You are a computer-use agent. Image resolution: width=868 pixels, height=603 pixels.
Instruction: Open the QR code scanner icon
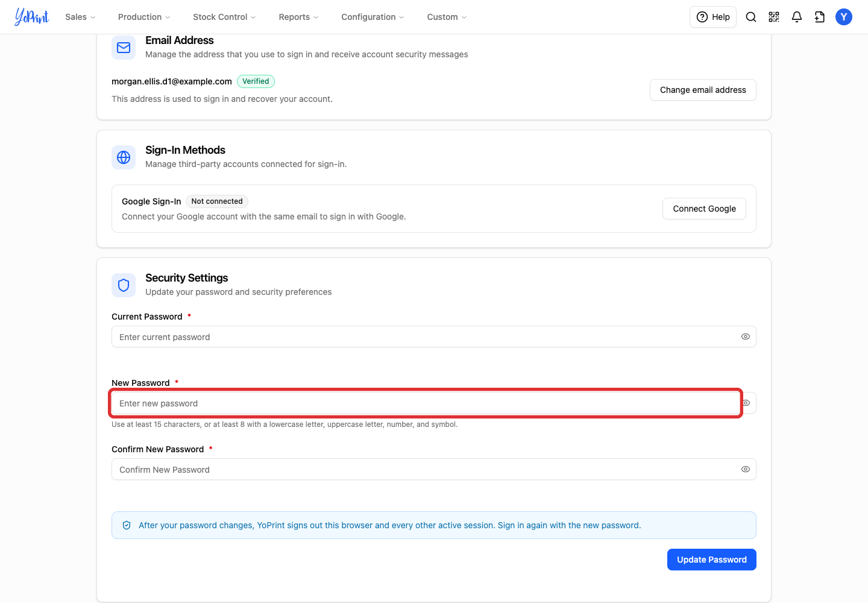(x=774, y=17)
